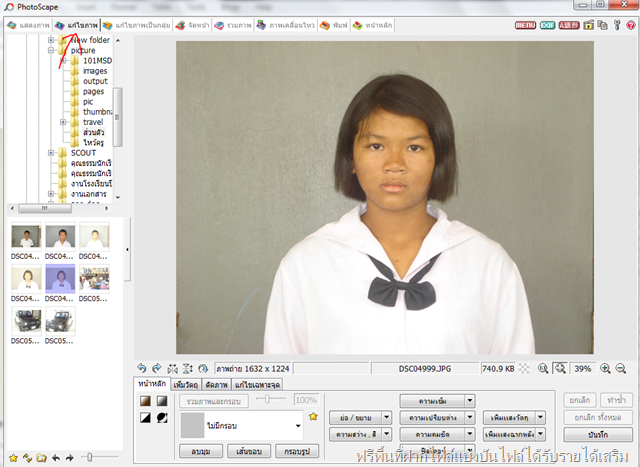Viewport: 640px width, 467px height.
Task: Click the open folder icon below thumbnails
Action: click(41, 458)
